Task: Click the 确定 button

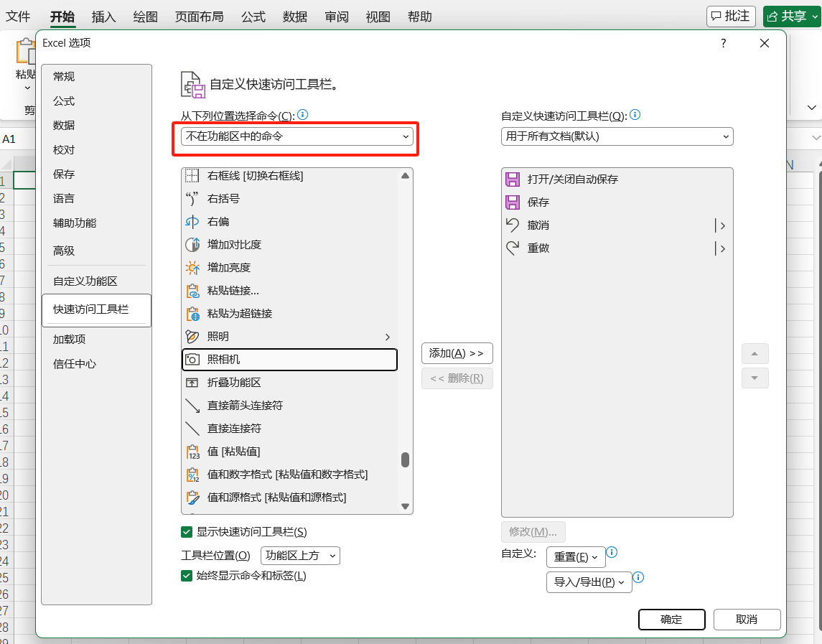Action: (x=671, y=619)
